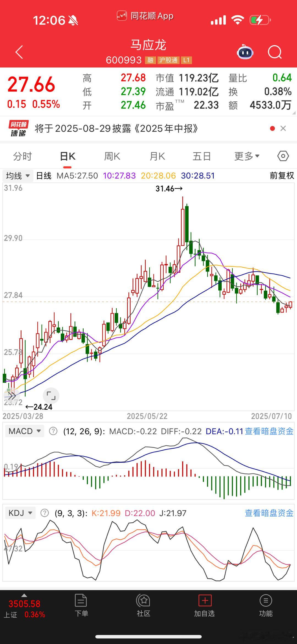This screenshot has height=644, width=297.
Task: Tap the 31.46 high marker on chart
Action: (169, 189)
